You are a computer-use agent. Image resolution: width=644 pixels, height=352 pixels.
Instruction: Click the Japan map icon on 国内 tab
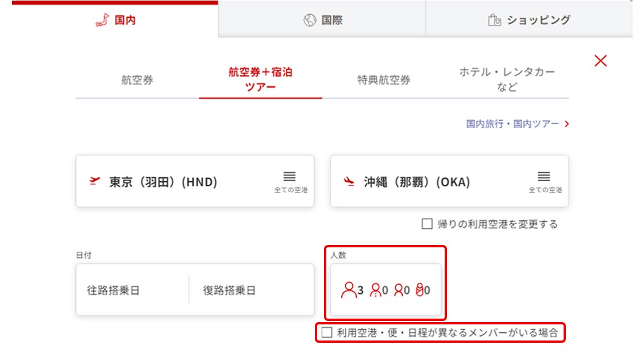click(x=102, y=20)
